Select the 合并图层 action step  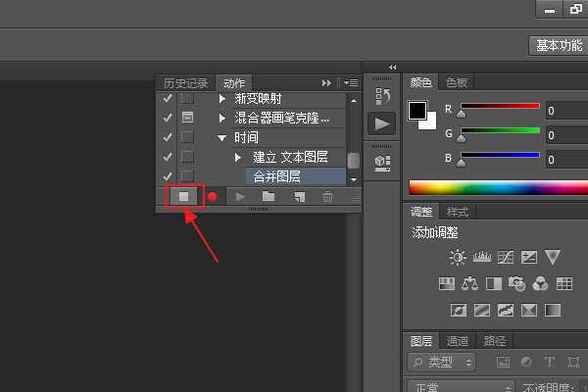pyautogui.click(x=296, y=176)
